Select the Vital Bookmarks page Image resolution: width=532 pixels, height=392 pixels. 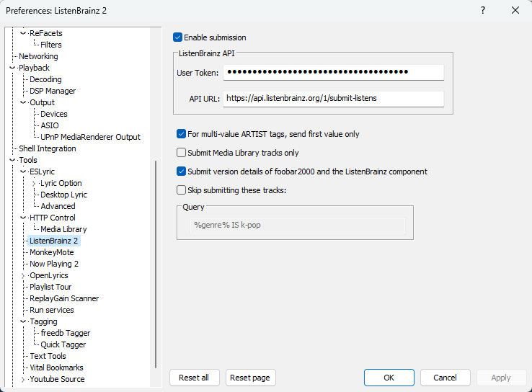[56, 367]
